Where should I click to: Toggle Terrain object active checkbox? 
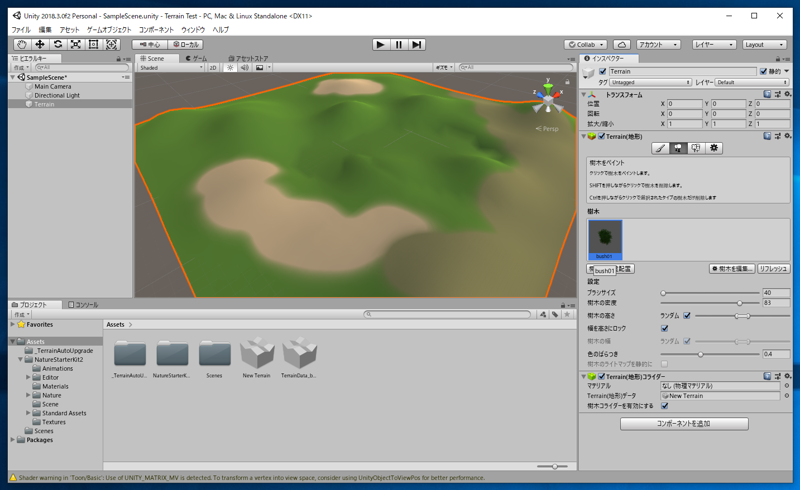coord(603,71)
